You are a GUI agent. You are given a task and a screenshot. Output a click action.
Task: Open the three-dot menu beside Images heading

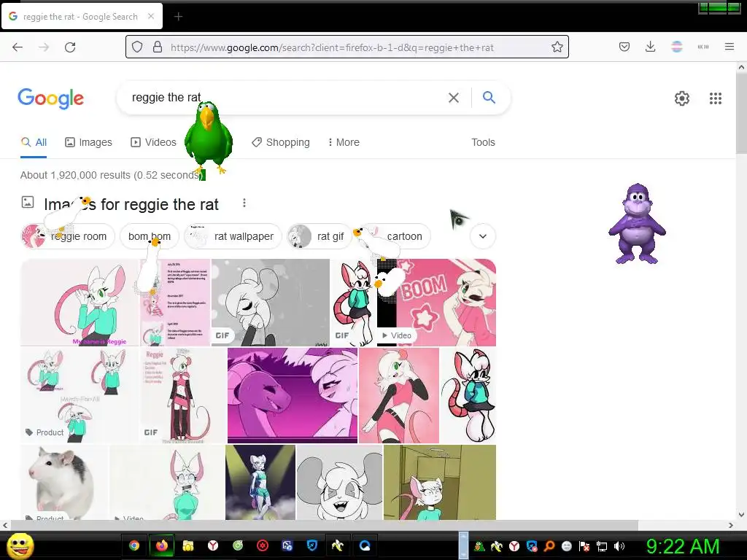click(244, 203)
